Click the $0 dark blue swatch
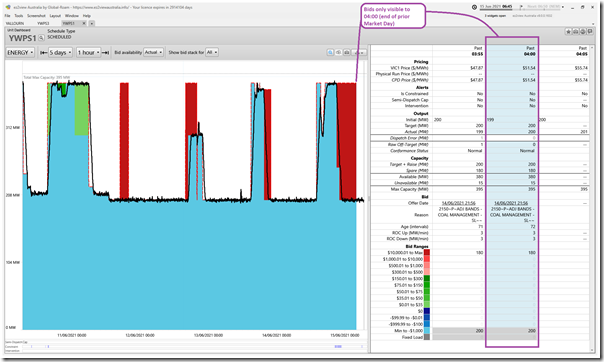 (x=427, y=311)
